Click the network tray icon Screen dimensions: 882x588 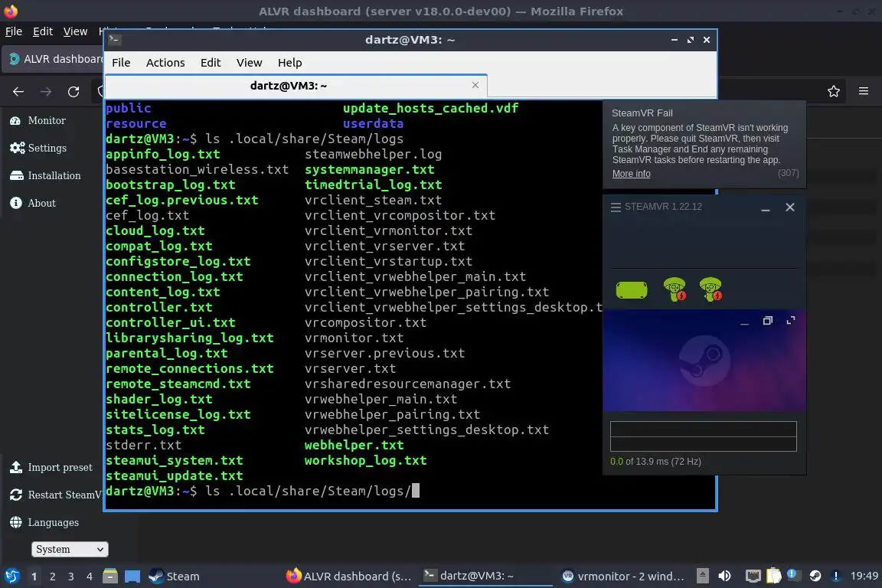pos(753,576)
